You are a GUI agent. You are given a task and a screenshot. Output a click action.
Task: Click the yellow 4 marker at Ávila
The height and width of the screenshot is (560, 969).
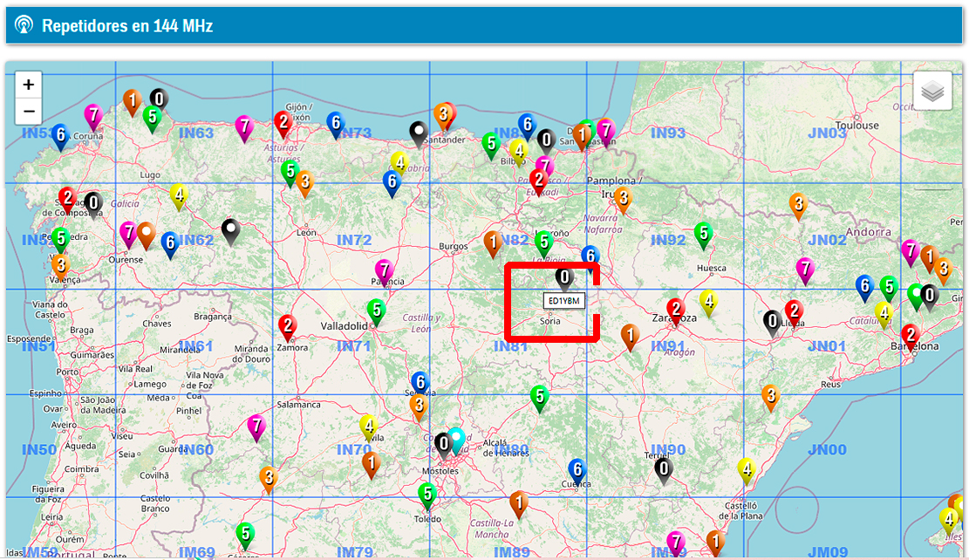point(369,428)
